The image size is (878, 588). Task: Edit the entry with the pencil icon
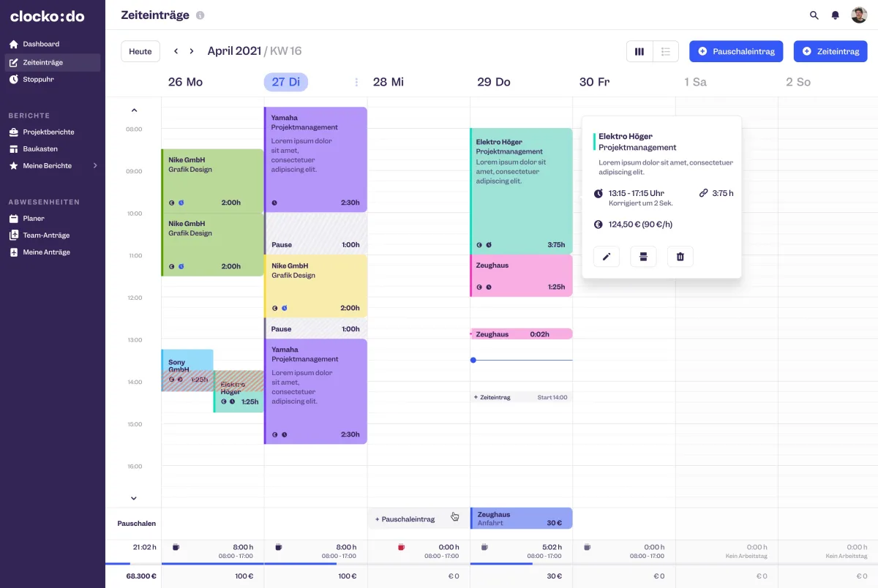607,256
